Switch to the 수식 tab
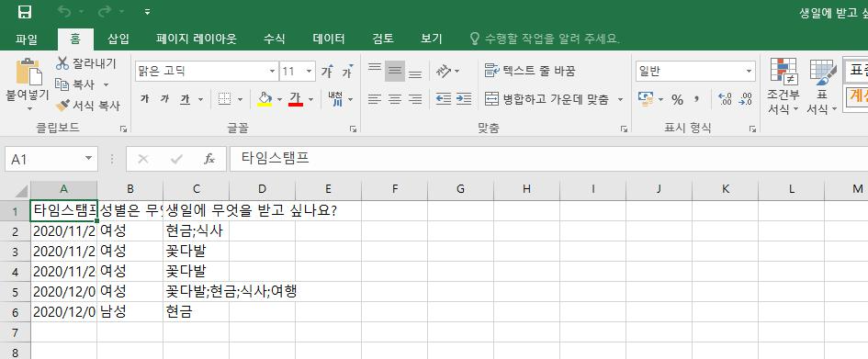The height and width of the screenshot is (359, 868). (x=274, y=39)
